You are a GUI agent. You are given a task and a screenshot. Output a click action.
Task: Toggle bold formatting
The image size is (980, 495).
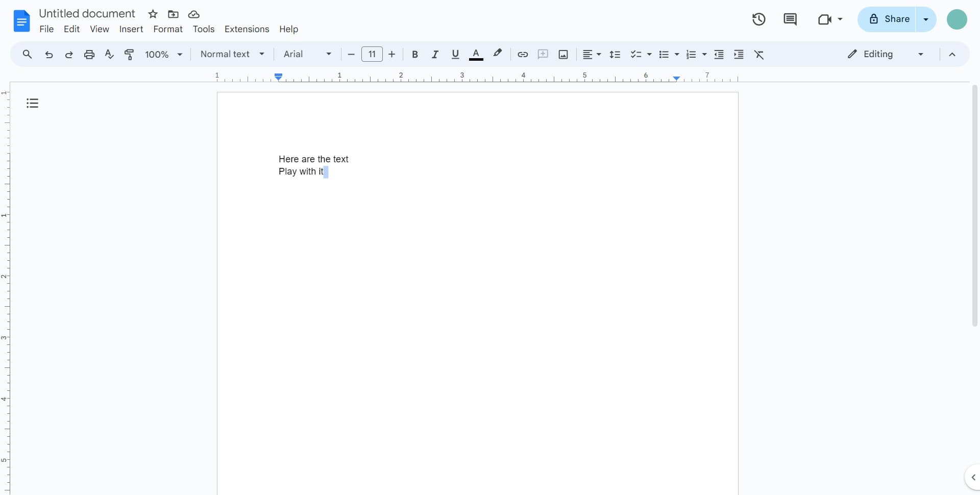414,54
